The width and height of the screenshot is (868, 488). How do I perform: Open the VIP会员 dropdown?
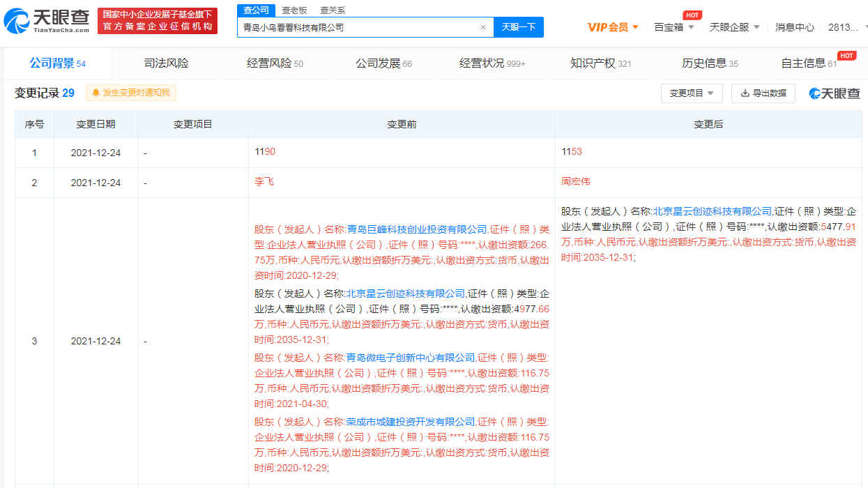tap(613, 27)
